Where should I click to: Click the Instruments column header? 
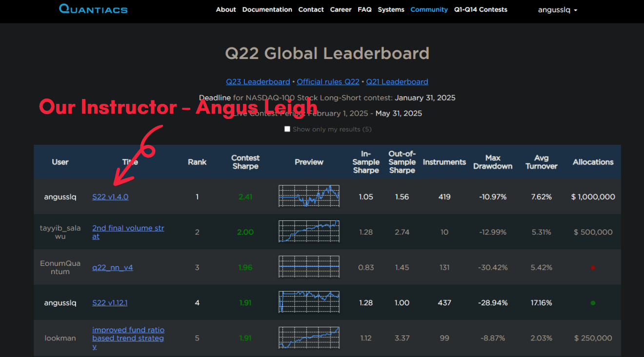pyautogui.click(x=444, y=162)
